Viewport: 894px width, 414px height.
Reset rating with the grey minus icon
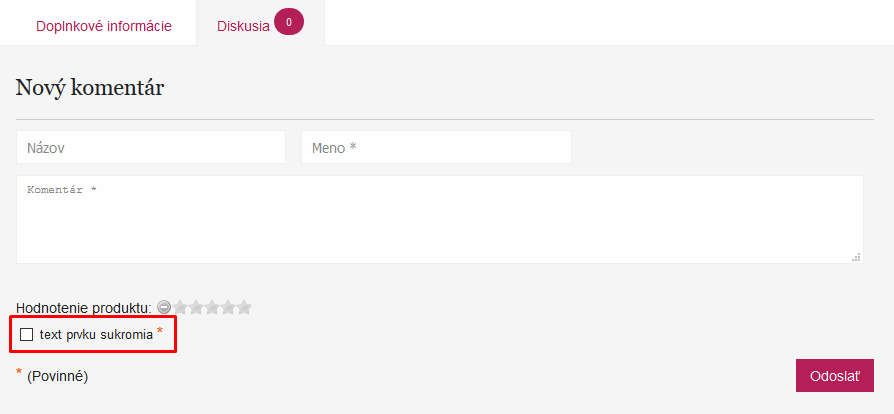click(164, 307)
